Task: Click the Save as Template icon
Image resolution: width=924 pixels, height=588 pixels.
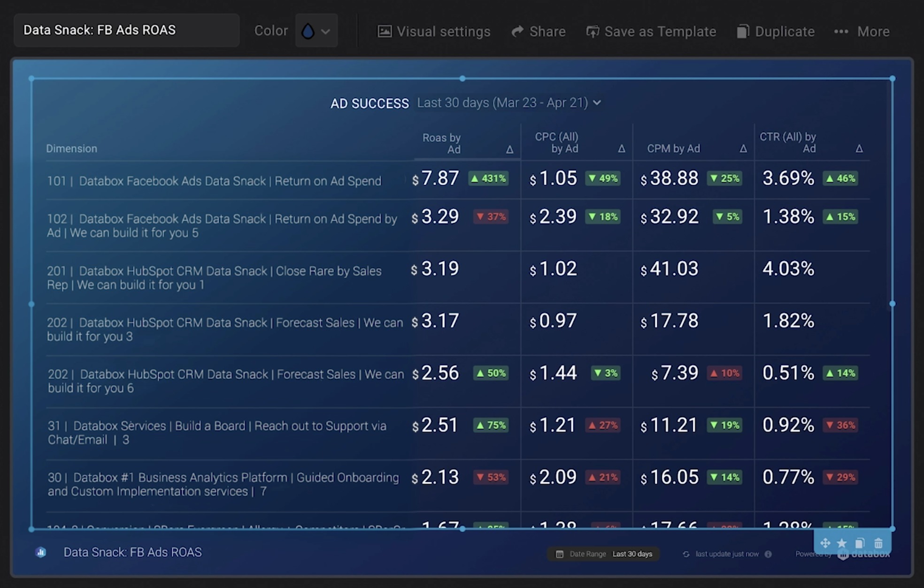Action: pos(593,31)
